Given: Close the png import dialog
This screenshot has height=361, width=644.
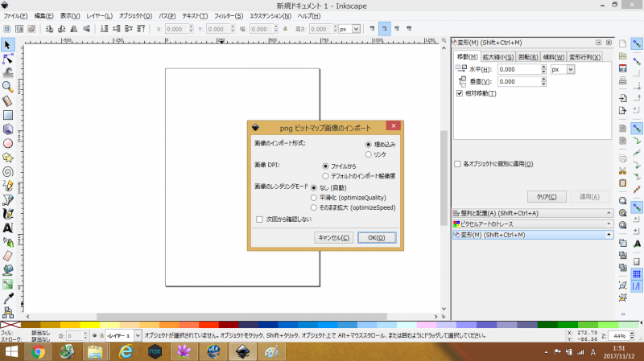Looking at the screenshot, I should (x=394, y=126).
